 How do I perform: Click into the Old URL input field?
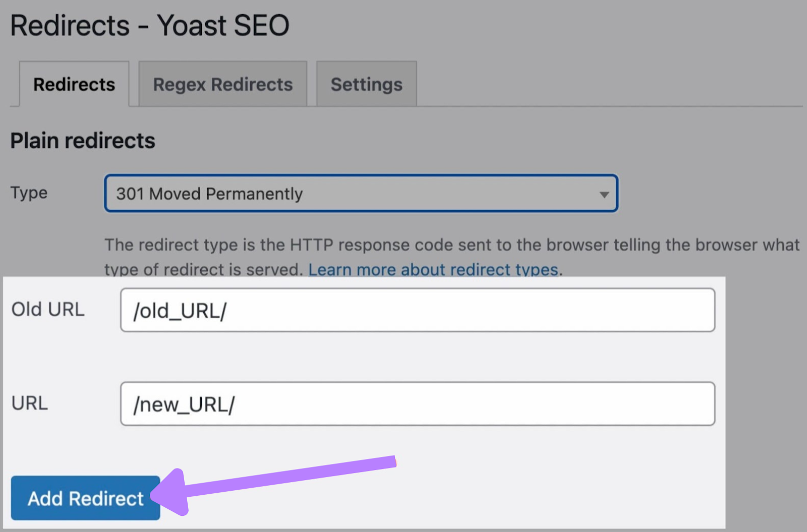(x=418, y=310)
